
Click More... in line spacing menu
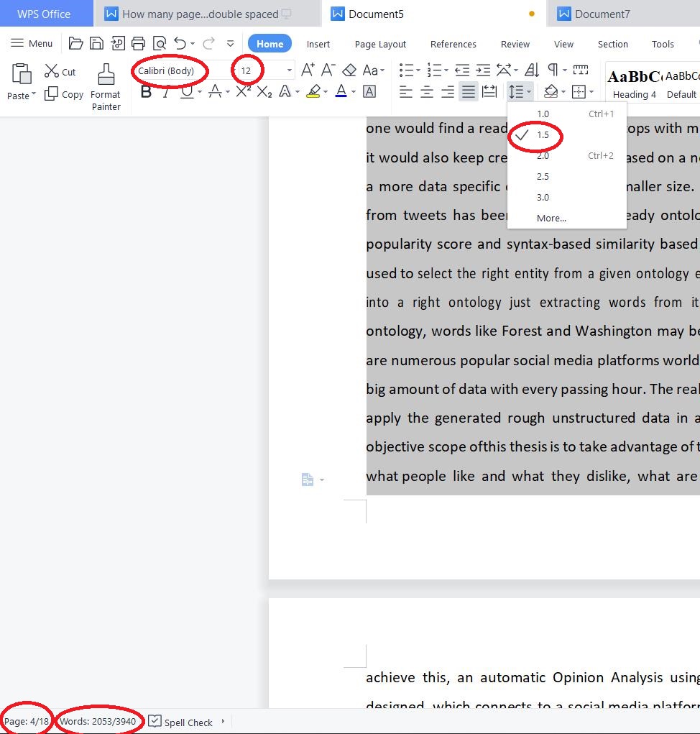(551, 219)
